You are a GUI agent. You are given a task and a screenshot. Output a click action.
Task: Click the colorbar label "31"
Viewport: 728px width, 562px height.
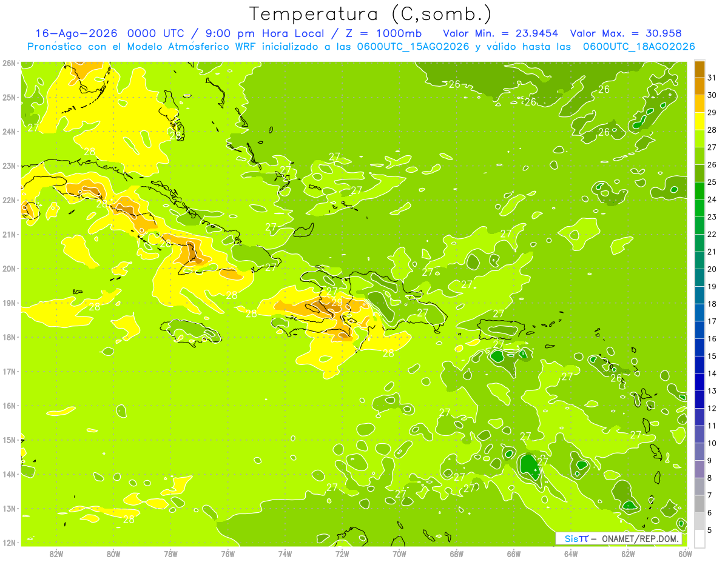click(712, 78)
